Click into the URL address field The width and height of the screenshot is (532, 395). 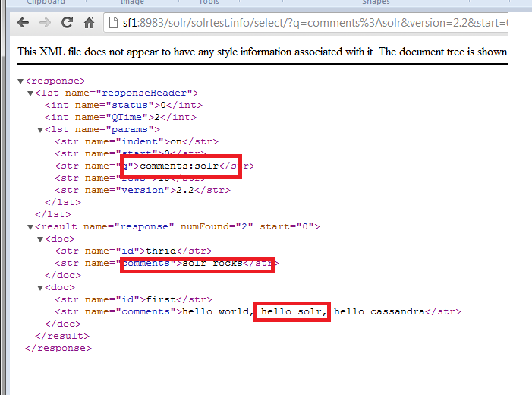coord(314,23)
